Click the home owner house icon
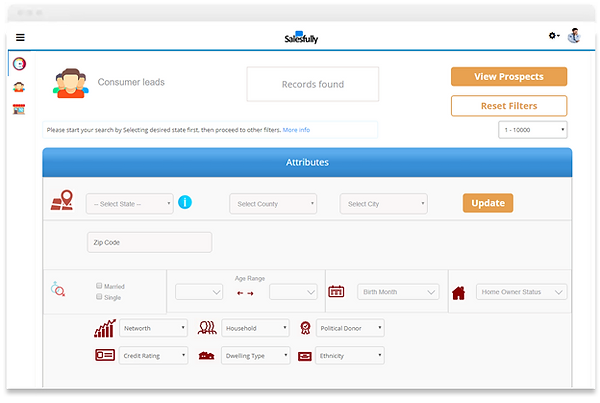 click(458, 293)
